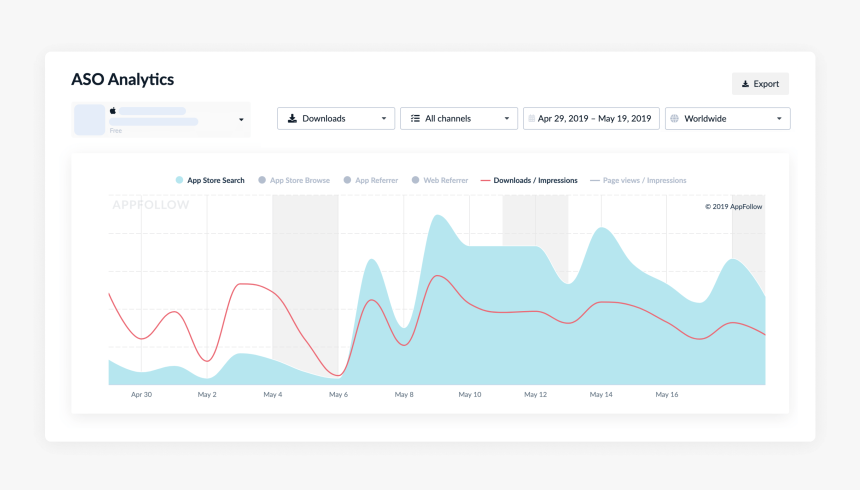Show the Page views / Impressions line
860x490 pixels.
[x=638, y=180]
